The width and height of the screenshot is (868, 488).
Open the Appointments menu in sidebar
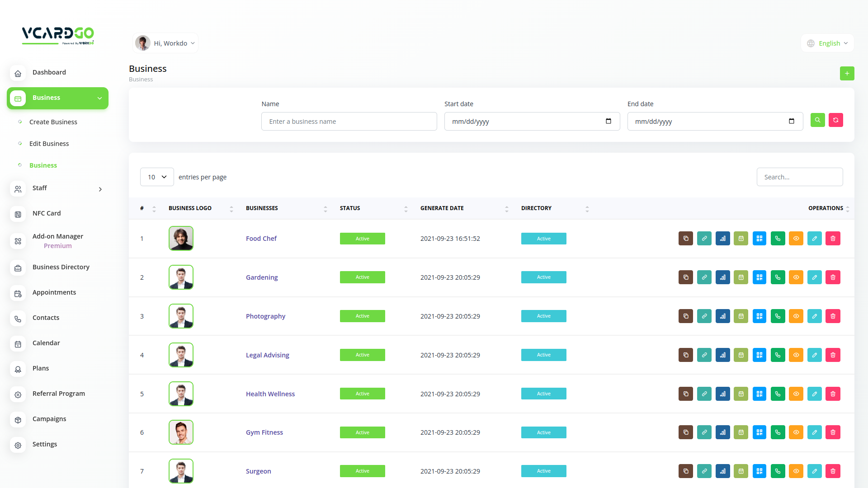(54, 292)
